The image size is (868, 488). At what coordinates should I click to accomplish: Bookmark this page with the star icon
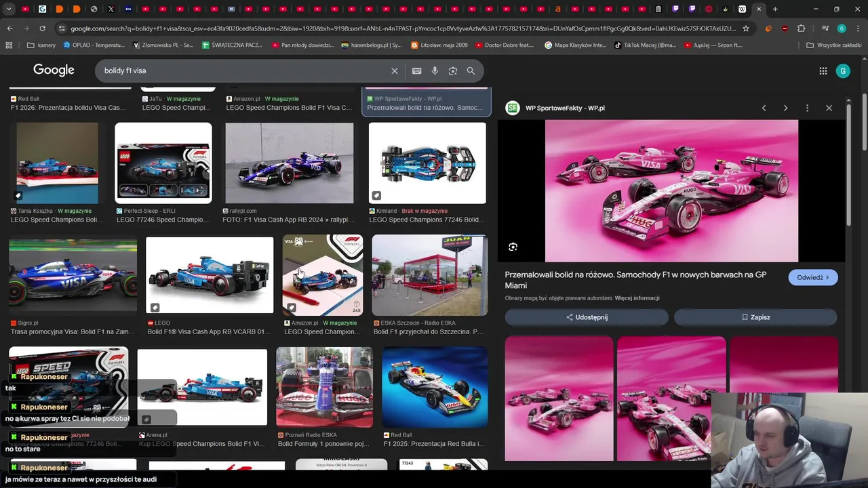[746, 28]
